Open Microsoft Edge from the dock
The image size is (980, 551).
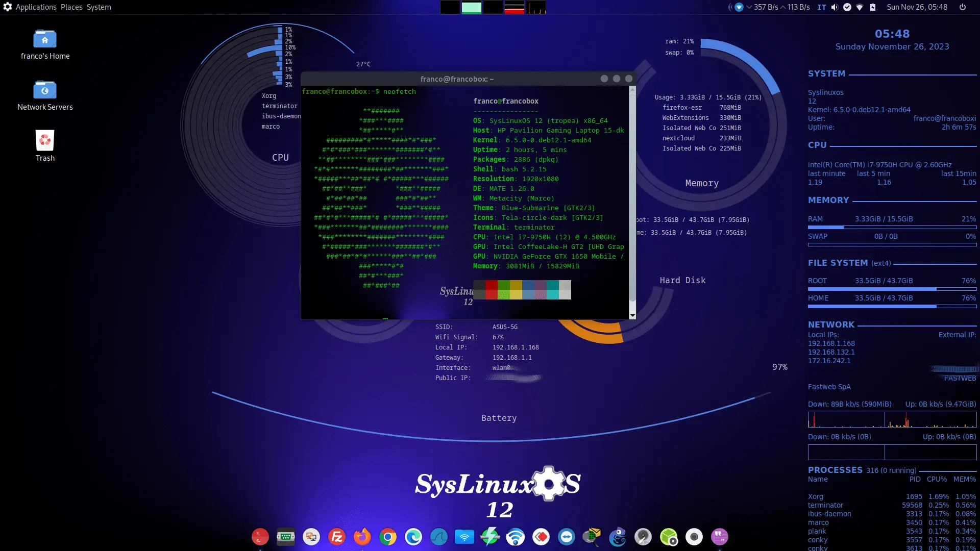click(413, 537)
